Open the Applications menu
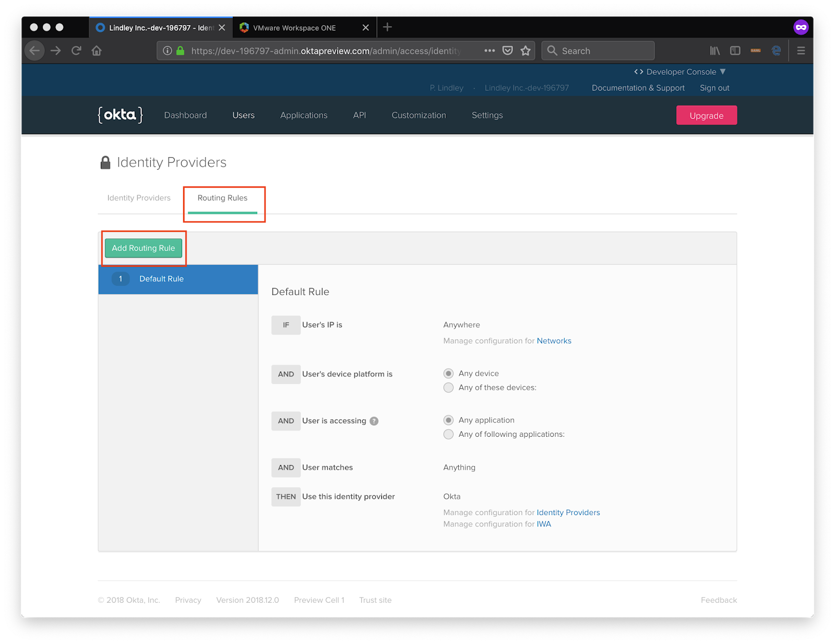The width and height of the screenshot is (835, 644). coord(304,115)
